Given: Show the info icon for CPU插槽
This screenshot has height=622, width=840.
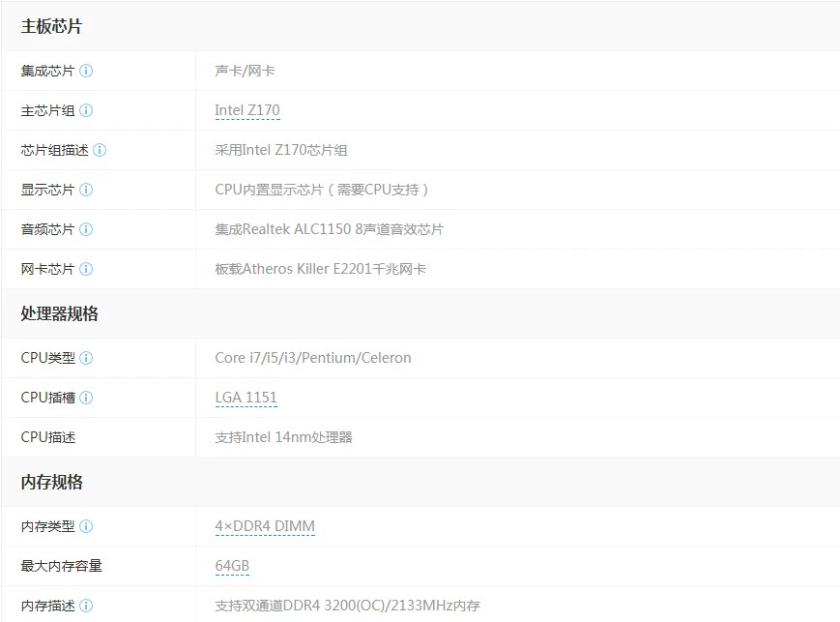Looking at the screenshot, I should [x=86, y=398].
